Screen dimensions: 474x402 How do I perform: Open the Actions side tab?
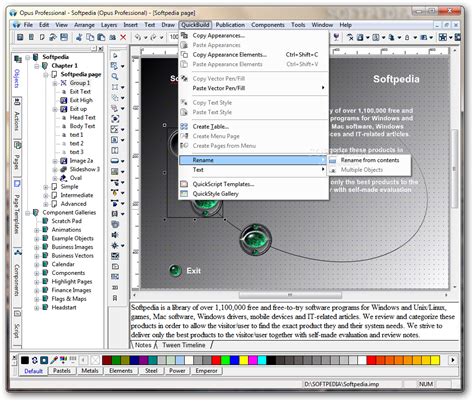[x=17, y=117]
